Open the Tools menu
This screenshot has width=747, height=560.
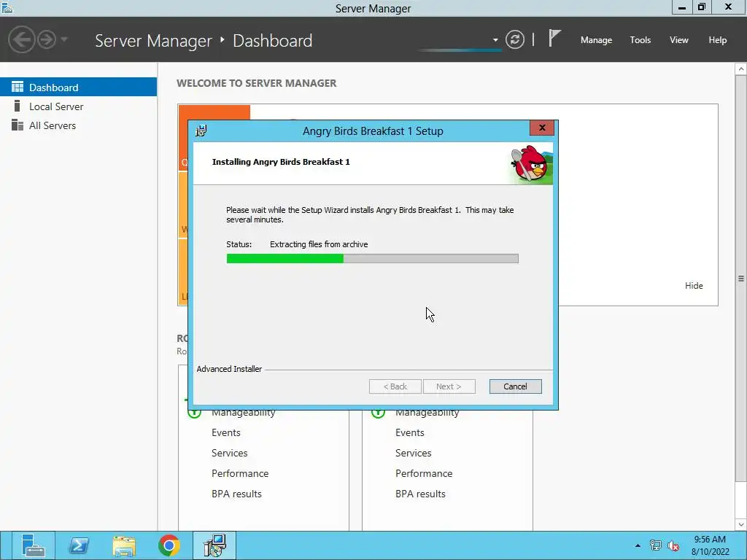[x=640, y=40]
